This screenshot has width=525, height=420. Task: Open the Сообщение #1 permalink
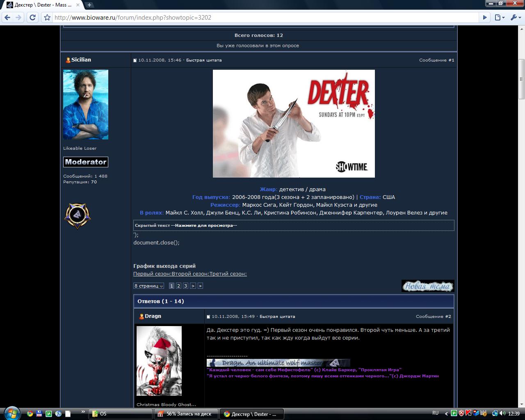tap(437, 60)
